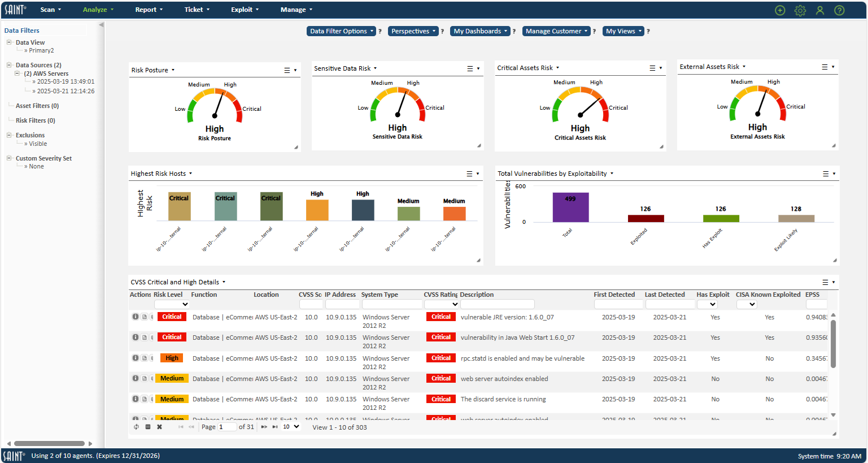Click inside the page number input field
The image size is (868, 463).
[x=226, y=426]
